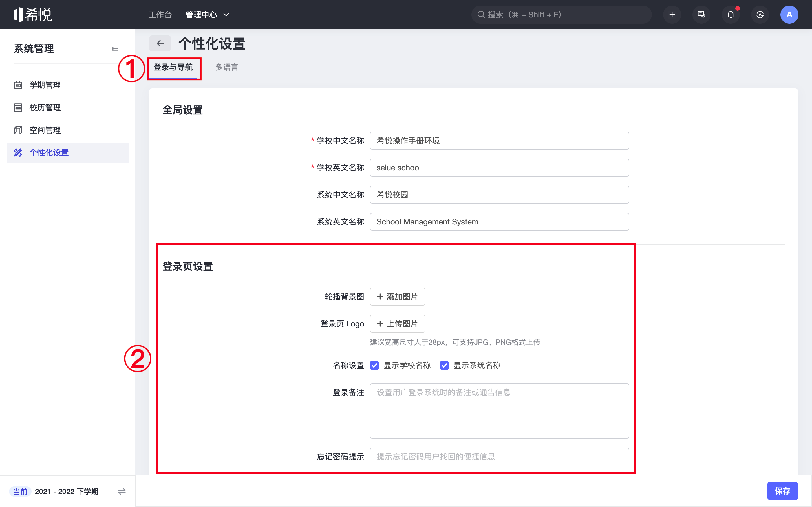Click the switch semester arrows icon
This screenshot has height=507, width=812.
click(122, 491)
